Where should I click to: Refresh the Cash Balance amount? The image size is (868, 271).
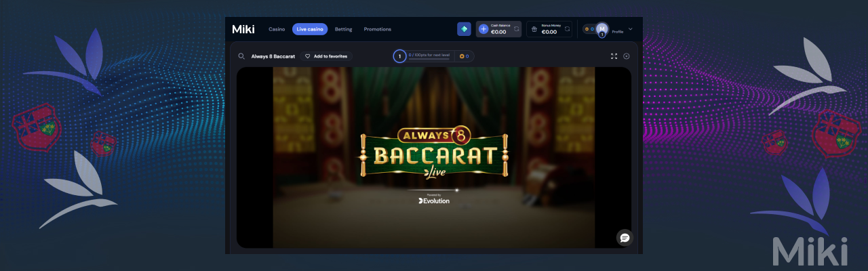coord(516,29)
